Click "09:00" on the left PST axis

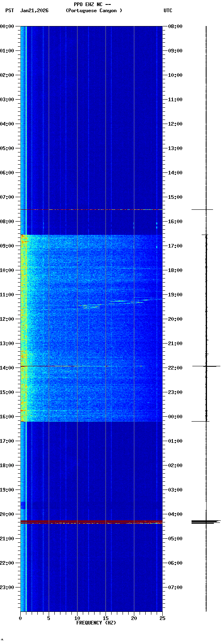click(7, 246)
